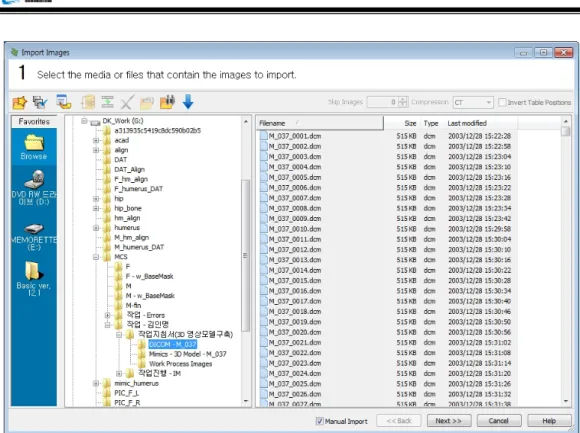This screenshot has width=580, height=433.
Task: Open the Compression CT dropdown
Action: pos(473,102)
